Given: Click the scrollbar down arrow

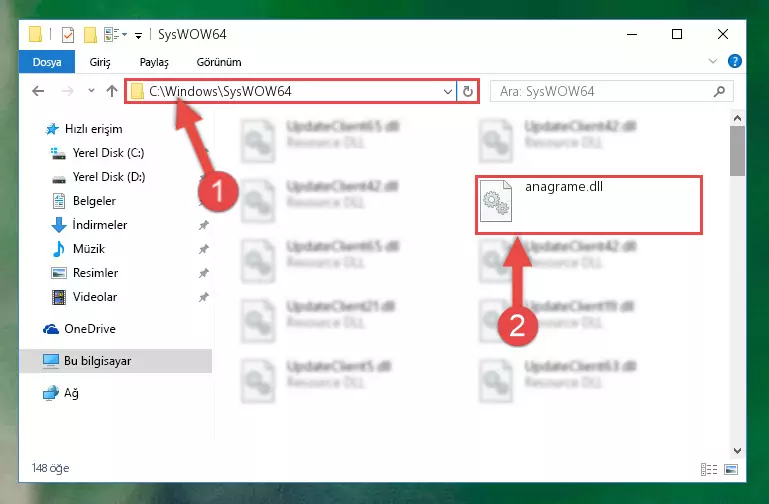Looking at the screenshot, I should [x=737, y=451].
